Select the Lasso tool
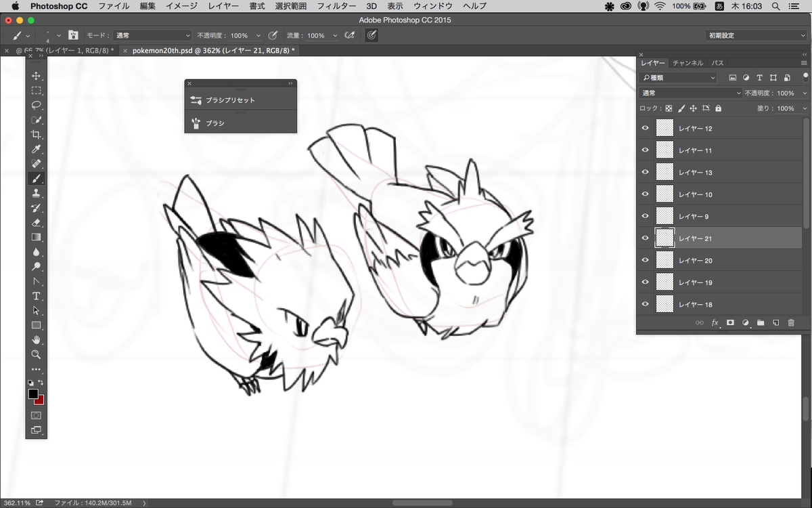This screenshot has width=812, height=508. [37, 105]
